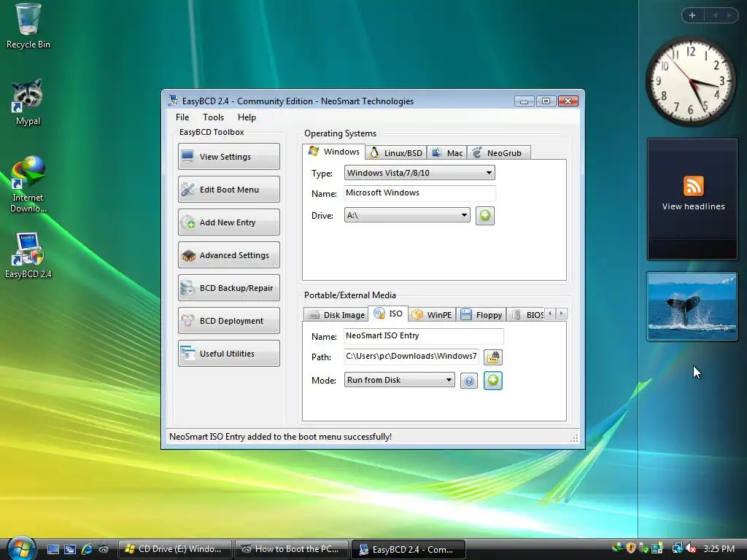Select the Internet Download Manager desktop shortcut
Image resolution: width=747 pixels, height=560 pixels.
coord(28,184)
